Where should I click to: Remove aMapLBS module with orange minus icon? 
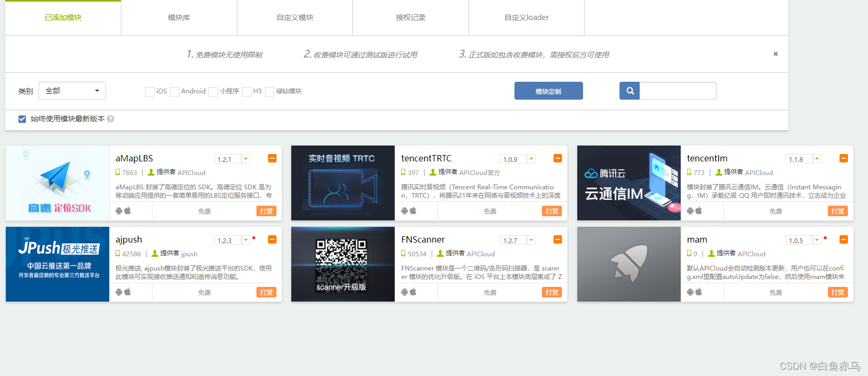272,158
